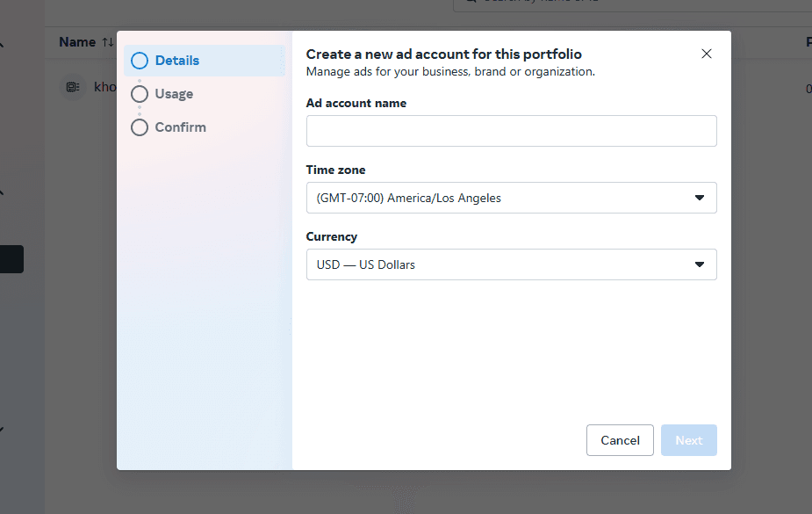Select the Confirm step radio button
Screen dimensions: 812x514
click(x=139, y=127)
